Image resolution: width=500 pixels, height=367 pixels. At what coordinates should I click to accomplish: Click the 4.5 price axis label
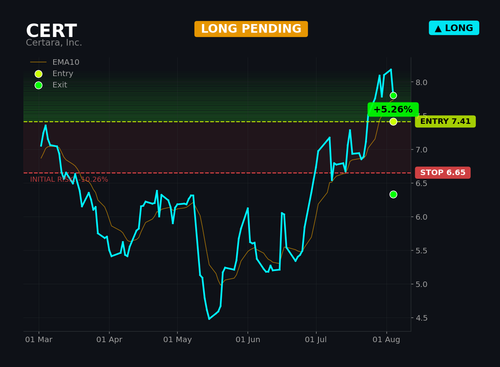tap(421, 318)
